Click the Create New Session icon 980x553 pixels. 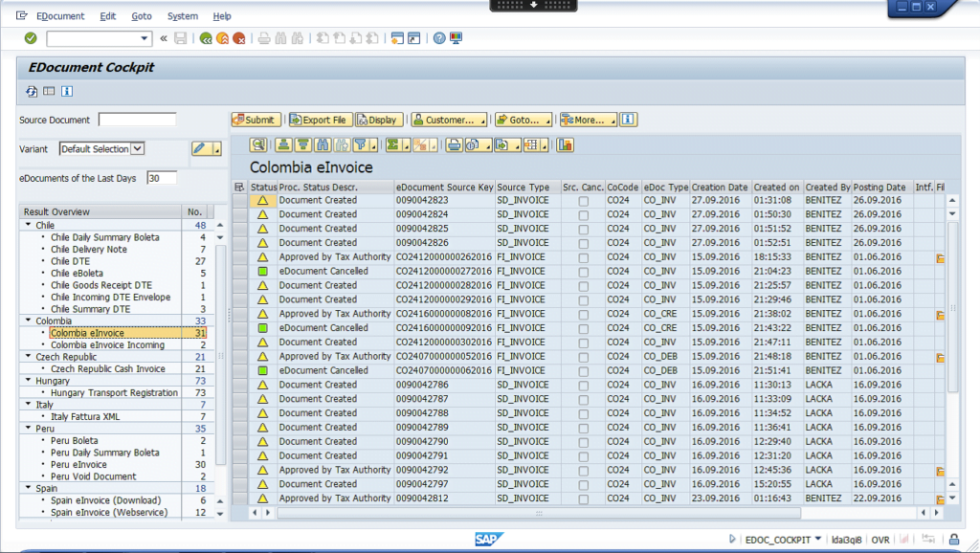click(x=397, y=38)
